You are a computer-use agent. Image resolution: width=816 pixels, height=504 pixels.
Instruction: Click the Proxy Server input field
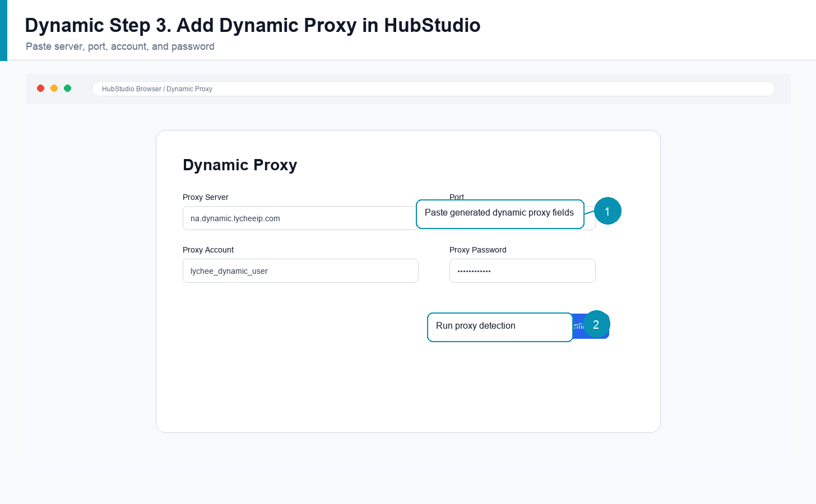click(x=300, y=218)
